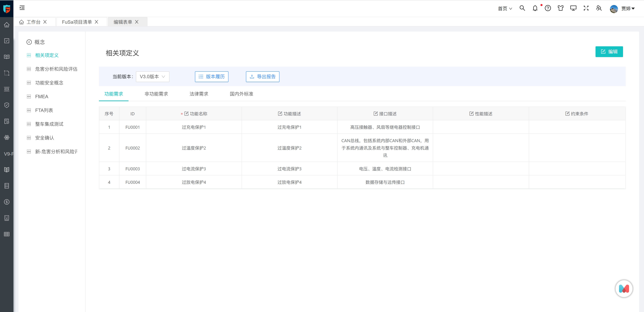Open 功能安全概念 in side menu
This screenshot has height=312, width=644.
click(49, 83)
